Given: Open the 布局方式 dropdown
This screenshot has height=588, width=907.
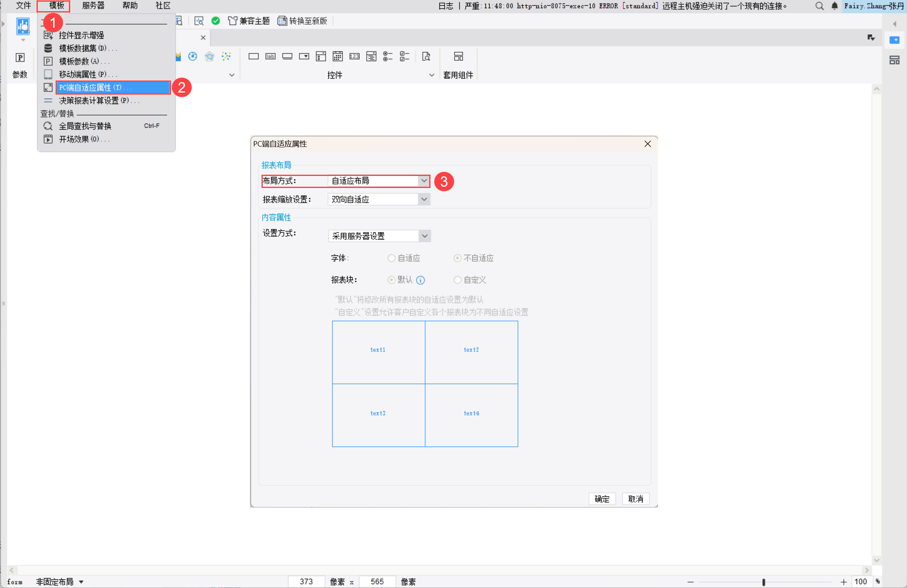Looking at the screenshot, I should tap(423, 181).
